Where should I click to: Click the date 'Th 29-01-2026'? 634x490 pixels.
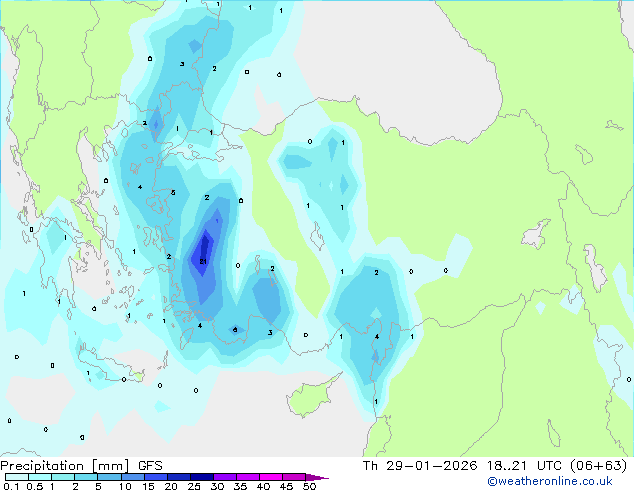pyautogui.click(x=420, y=466)
